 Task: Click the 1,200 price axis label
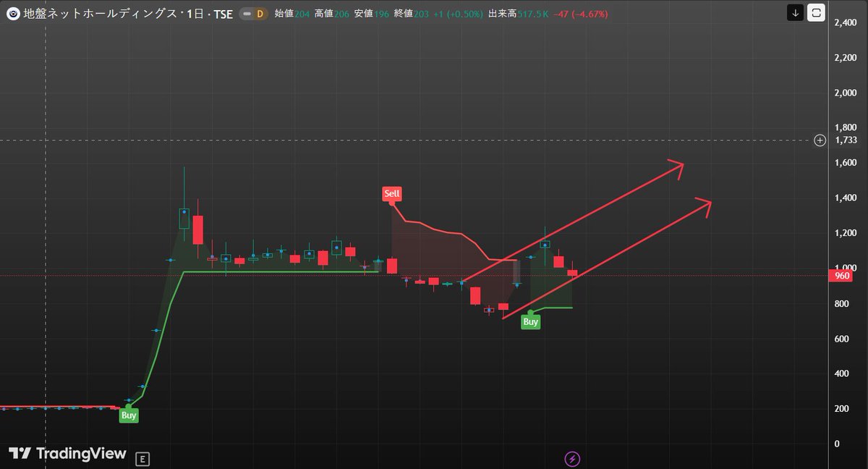click(846, 233)
